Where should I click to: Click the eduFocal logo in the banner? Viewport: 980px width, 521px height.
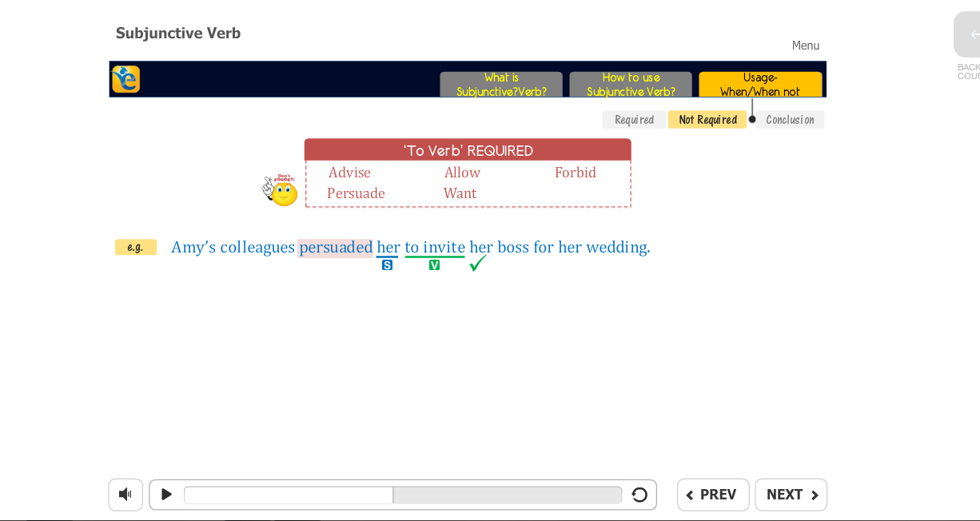pyautogui.click(x=125, y=79)
